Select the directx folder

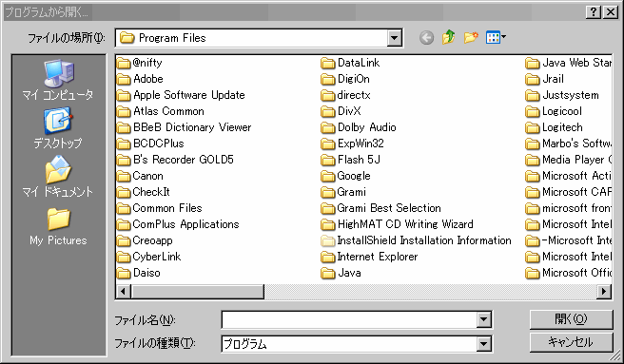pyautogui.click(x=346, y=95)
